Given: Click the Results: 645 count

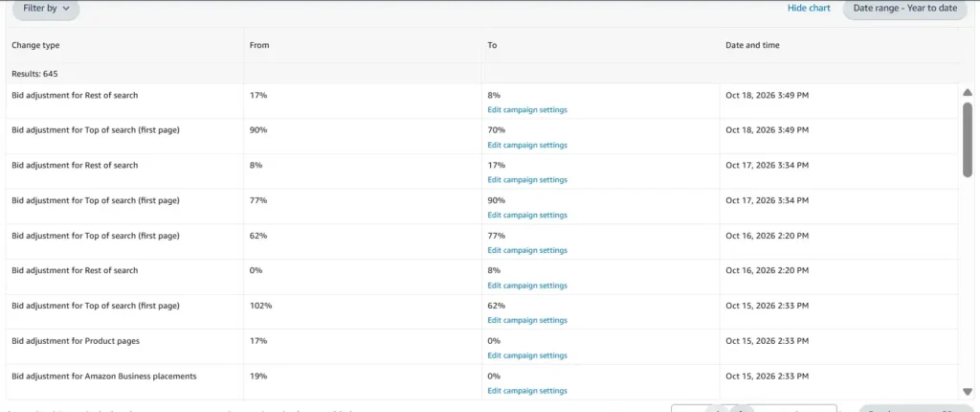Looking at the screenshot, I should [x=35, y=74].
